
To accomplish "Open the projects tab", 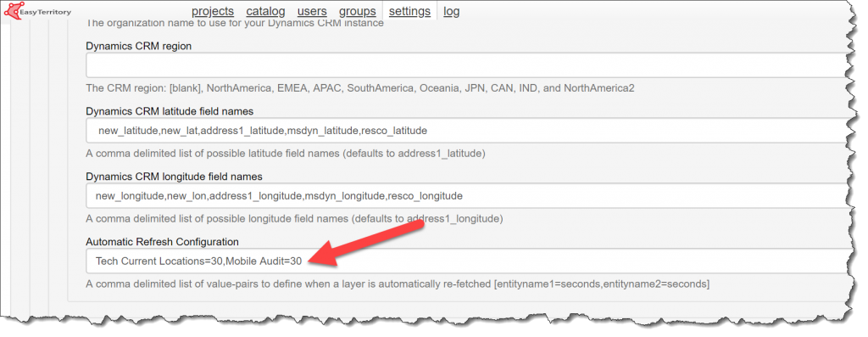I will (x=213, y=11).
